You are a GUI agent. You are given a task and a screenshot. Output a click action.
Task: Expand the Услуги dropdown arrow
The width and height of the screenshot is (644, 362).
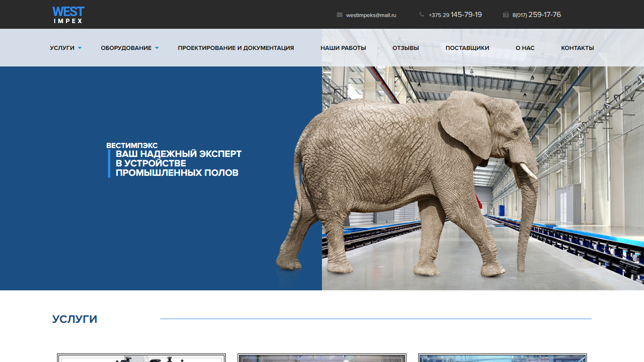click(80, 48)
